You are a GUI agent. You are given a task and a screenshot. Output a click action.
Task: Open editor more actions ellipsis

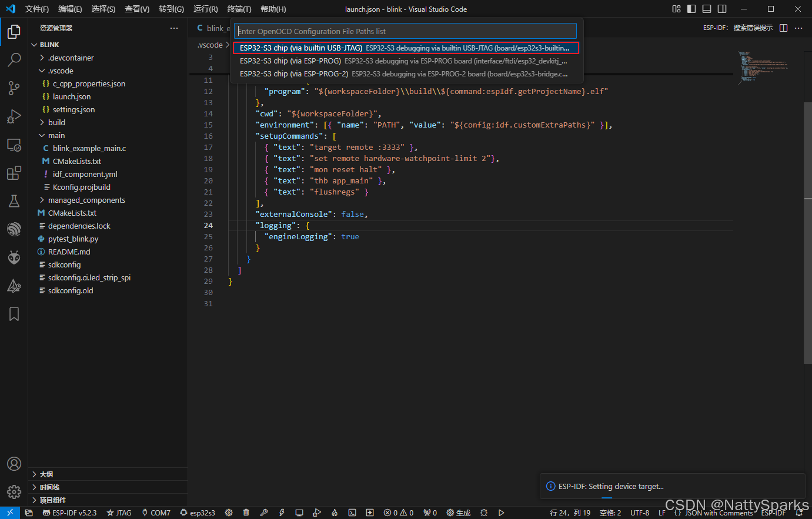(x=798, y=28)
